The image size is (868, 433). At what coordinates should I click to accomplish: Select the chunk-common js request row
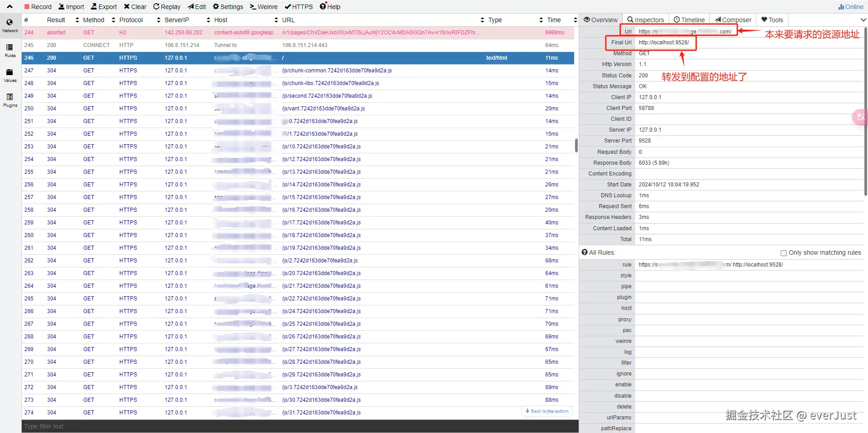pyautogui.click(x=298, y=71)
